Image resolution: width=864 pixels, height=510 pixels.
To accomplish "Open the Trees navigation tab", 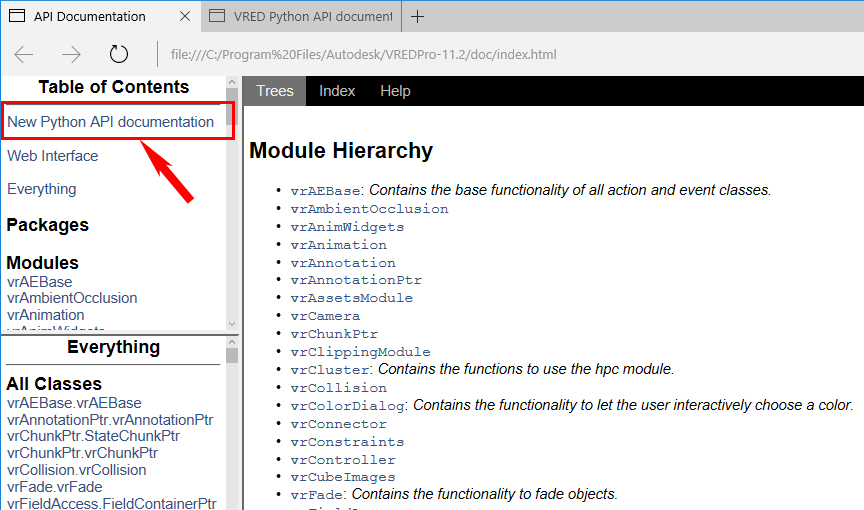I will point(275,91).
